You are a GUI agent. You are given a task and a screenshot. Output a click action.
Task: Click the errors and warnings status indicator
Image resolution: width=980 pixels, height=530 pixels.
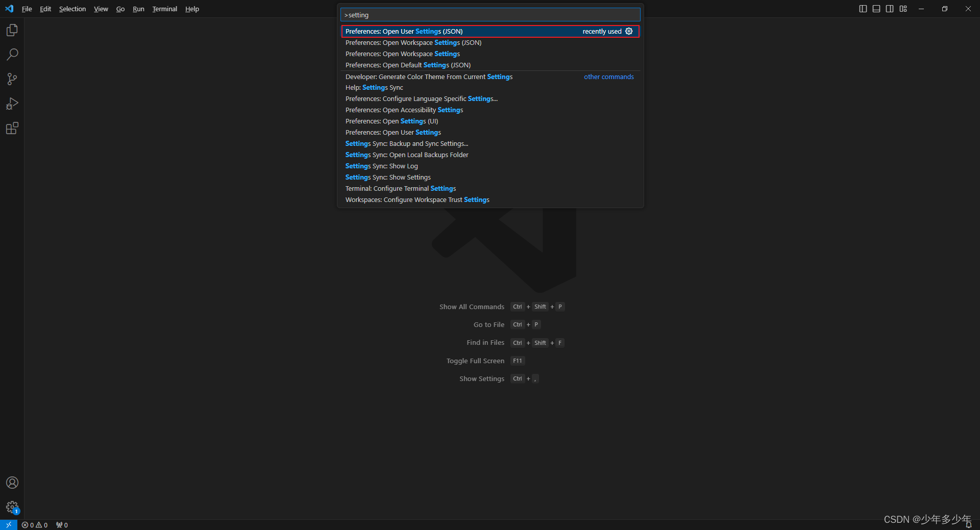click(35, 524)
